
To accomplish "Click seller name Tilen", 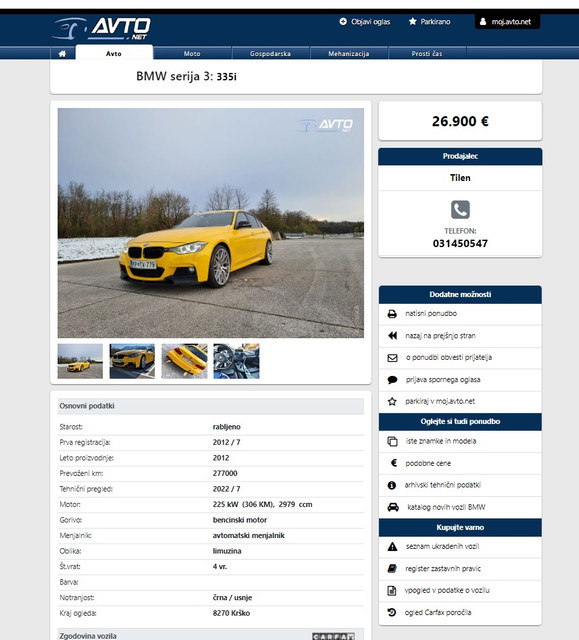I will (460, 178).
